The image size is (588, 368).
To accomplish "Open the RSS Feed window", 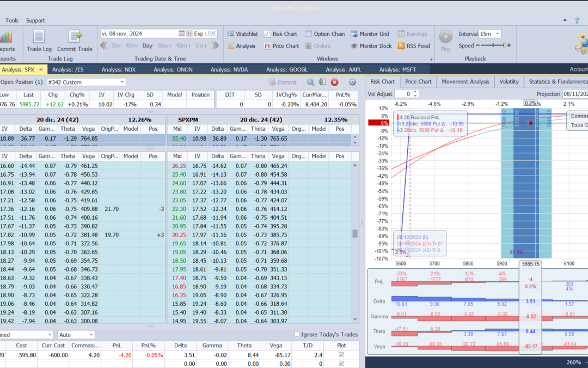I will pos(414,46).
